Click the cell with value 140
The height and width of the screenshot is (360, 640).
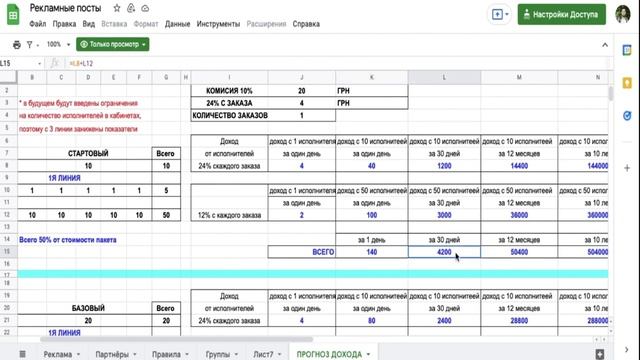[x=371, y=252]
